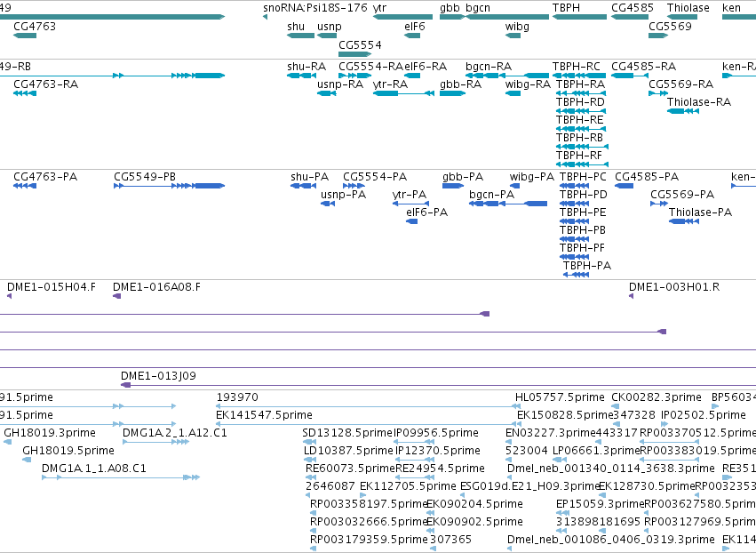Click the Thiolase-RA transcript label
The image size is (756, 553).
tap(698, 102)
